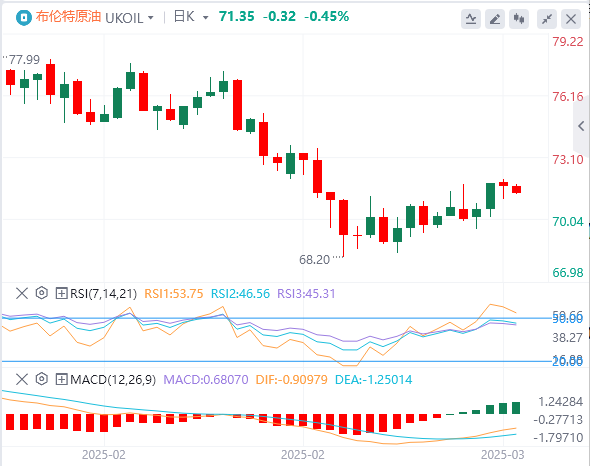Click the 1.24284 MACD axis label

coord(561,402)
